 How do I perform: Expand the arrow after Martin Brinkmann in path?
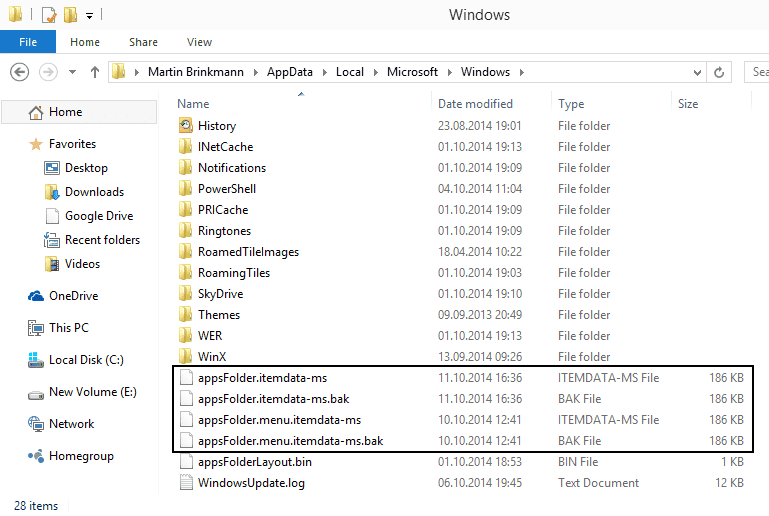(256, 73)
